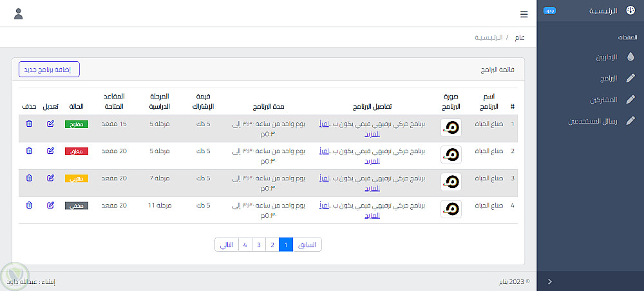The width and height of the screenshot is (644, 291).
Task: Click the red مغلق status badge
Action: 77,151
